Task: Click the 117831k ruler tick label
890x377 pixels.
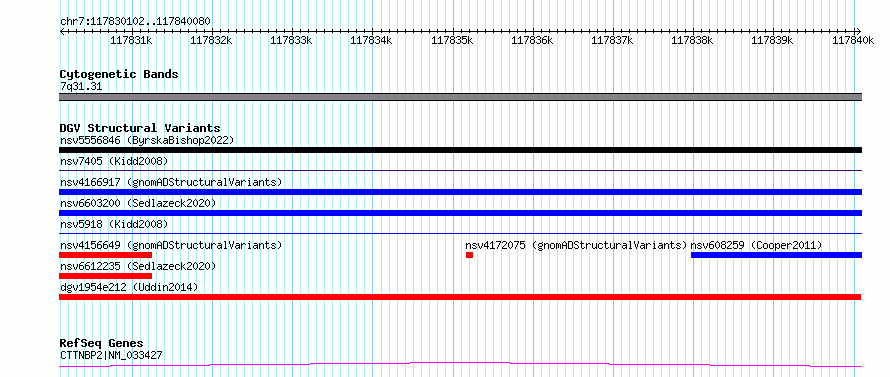Action: point(131,40)
